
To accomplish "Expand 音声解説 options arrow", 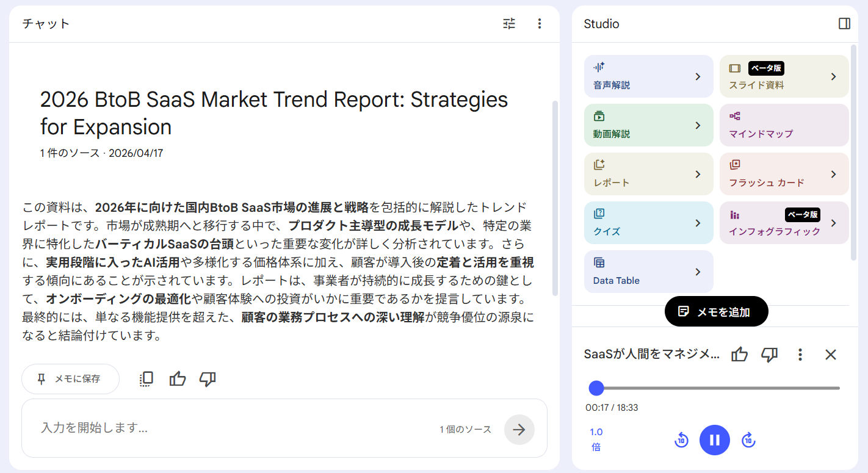I will (698, 76).
